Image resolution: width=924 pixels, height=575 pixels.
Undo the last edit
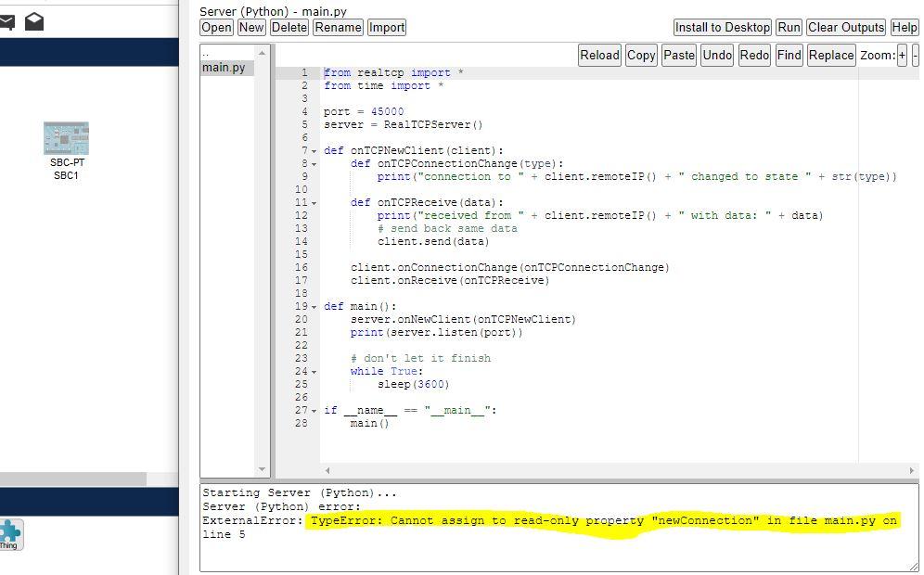[716, 56]
